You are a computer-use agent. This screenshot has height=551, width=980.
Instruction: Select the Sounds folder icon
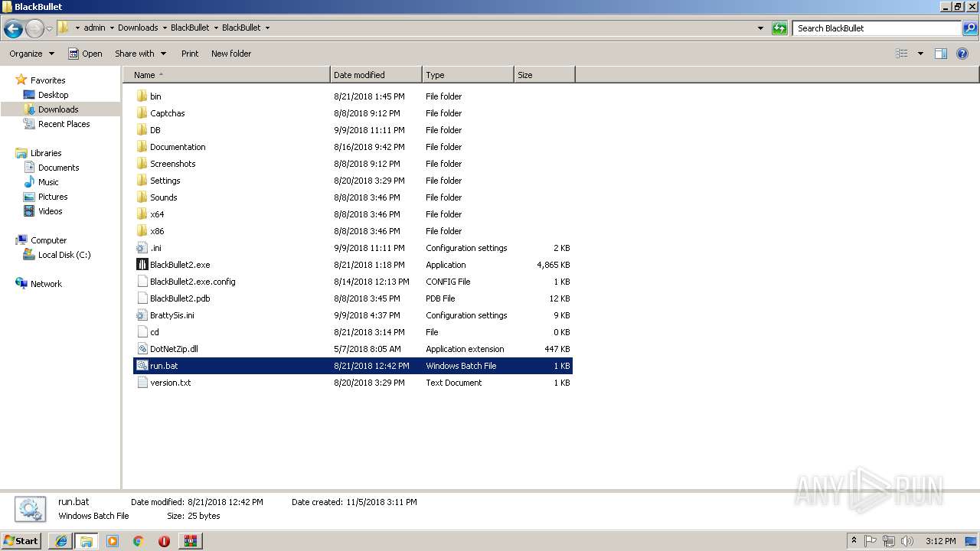coord(142,197)
